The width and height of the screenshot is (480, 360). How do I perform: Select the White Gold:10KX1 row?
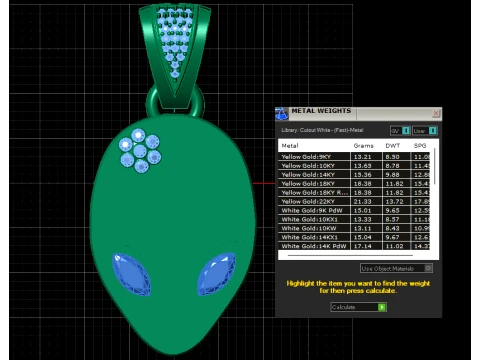[354, 220]
